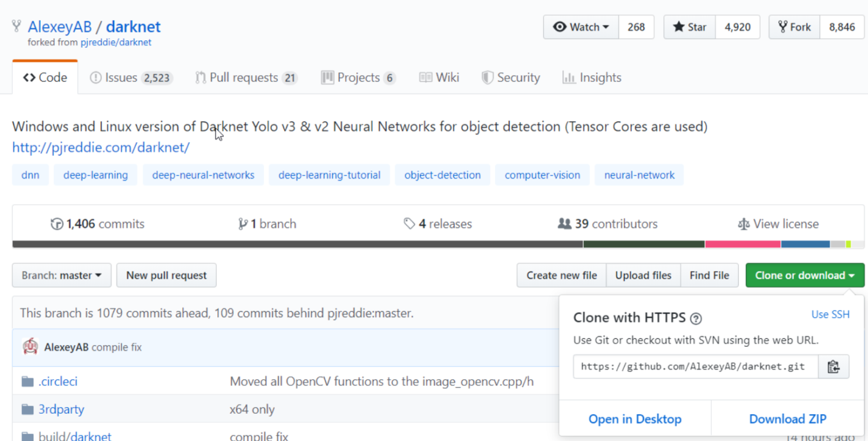868x441 pixels.
Task: Click the scale icon beside View license
Action: [744, 224]
